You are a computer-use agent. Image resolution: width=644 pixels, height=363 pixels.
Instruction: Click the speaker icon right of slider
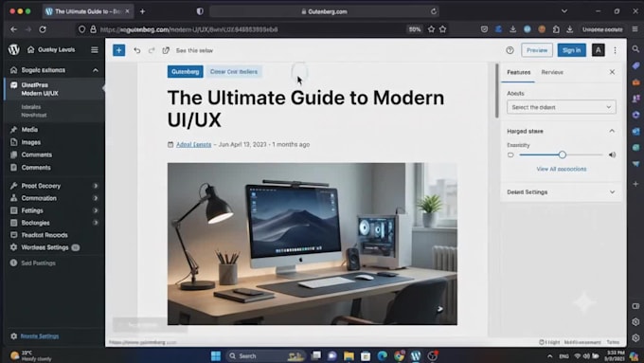click(x=612, y=155)
